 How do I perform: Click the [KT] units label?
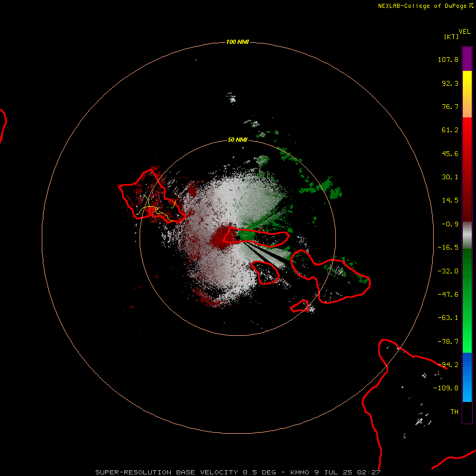click(x=452, y=36)
